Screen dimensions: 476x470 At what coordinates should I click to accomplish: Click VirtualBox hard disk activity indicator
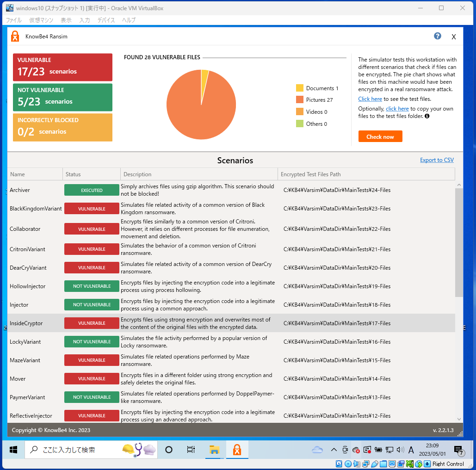point(339,464)
